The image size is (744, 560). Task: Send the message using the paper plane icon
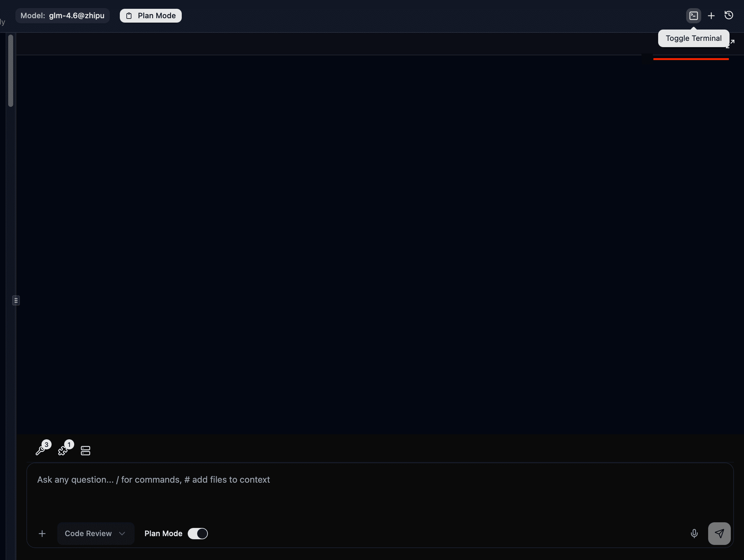click(x=719, y=533)
